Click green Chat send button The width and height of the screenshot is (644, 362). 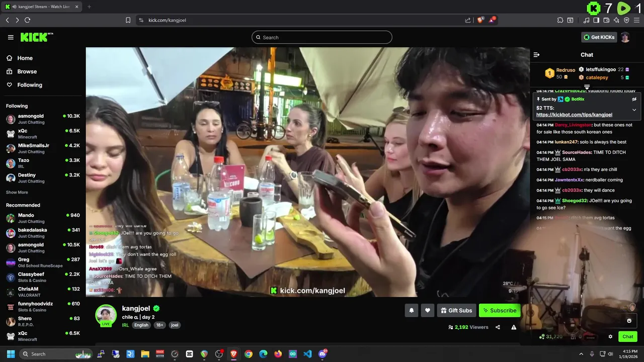pos(628,337)
